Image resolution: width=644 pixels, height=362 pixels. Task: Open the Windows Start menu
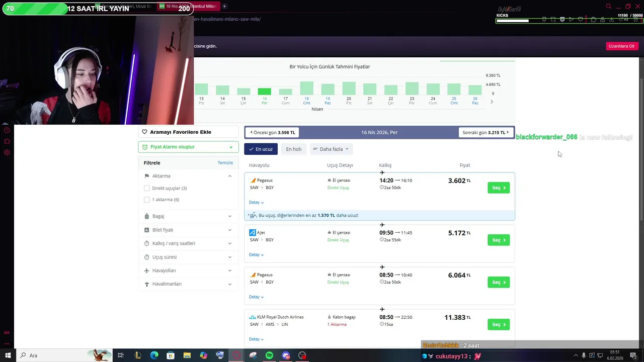[8, 355]
